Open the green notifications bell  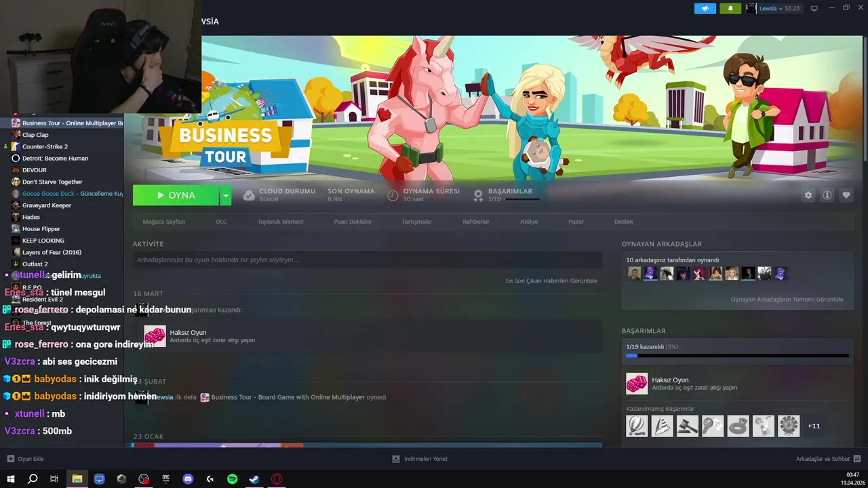pos(730,8)
